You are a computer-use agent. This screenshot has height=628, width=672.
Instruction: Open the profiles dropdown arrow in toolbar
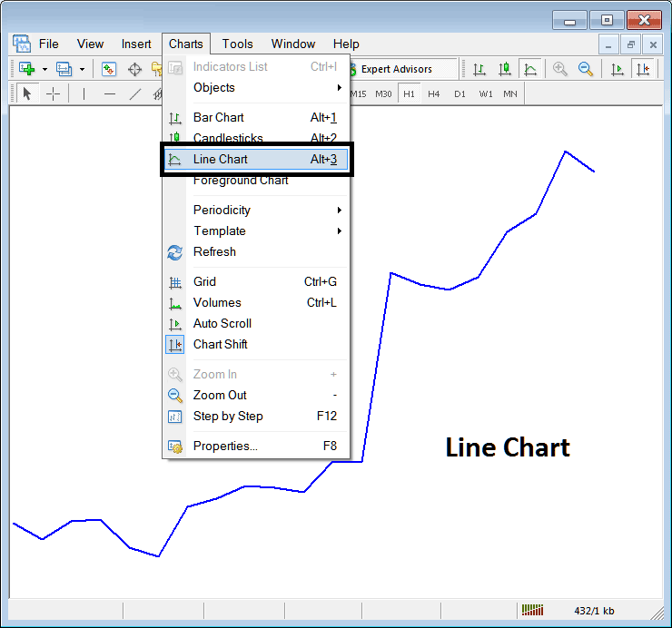pyautogui.click(x=82, y=69)
